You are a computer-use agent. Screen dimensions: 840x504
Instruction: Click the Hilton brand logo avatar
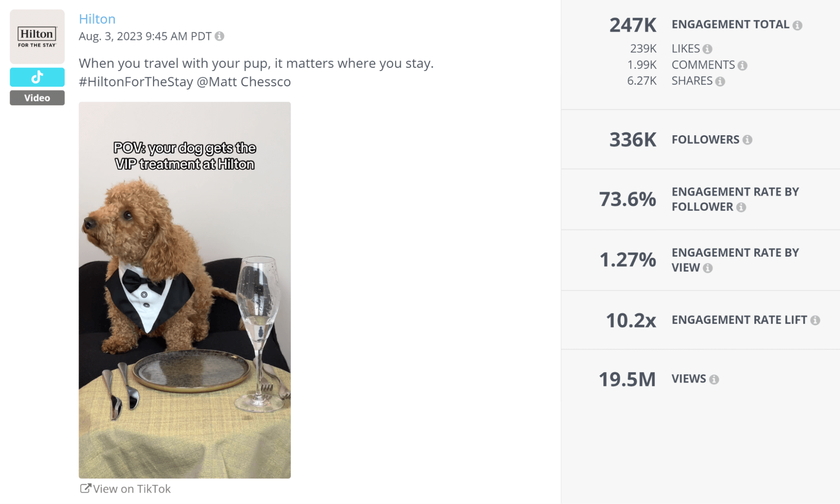point(37,37)
